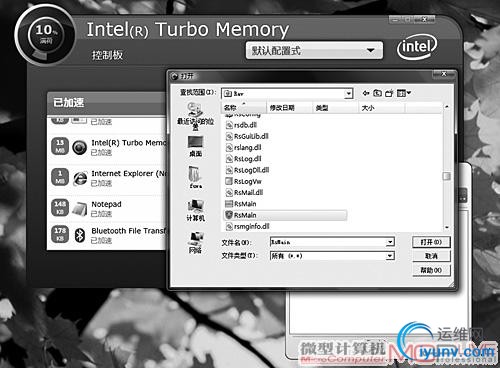Select 网络 network icon in places bar
Viewport: 500px width, 368px height.
tap(195, 238)
